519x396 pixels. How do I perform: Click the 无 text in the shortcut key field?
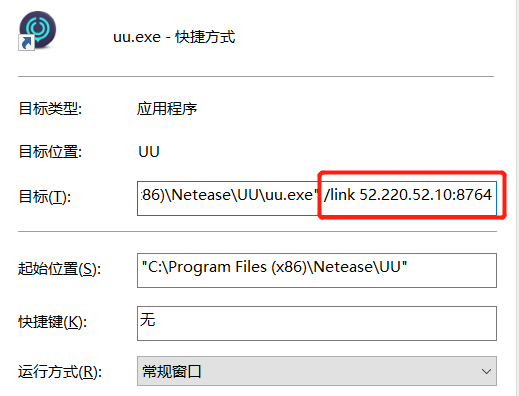coord(148,320)
